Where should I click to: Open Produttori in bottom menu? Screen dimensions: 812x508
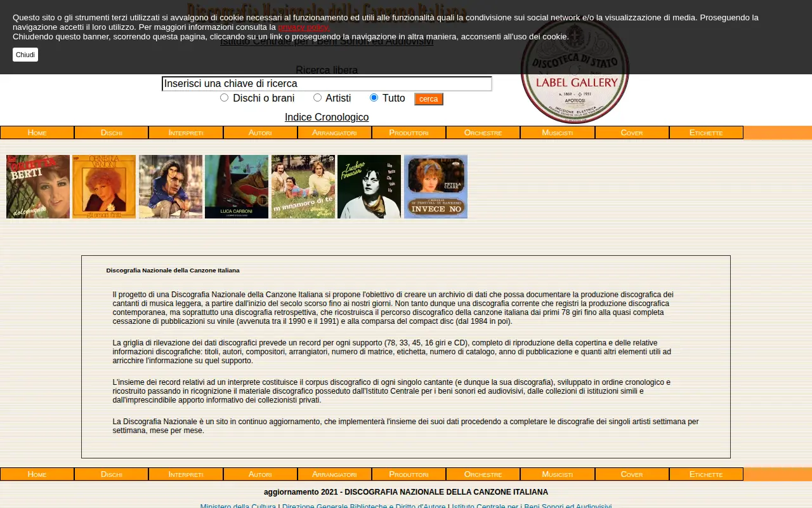click(409, 474)
